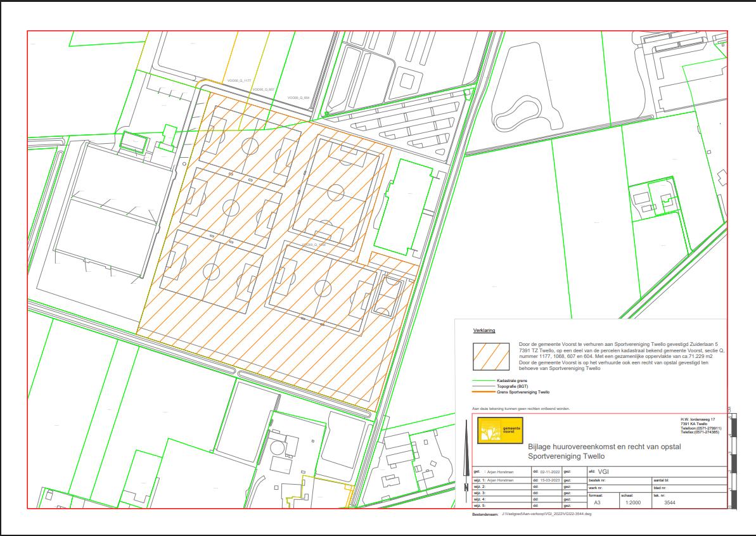Click parcel label VOO00_Q_1068 on the fields

click(x=314, y=244)
